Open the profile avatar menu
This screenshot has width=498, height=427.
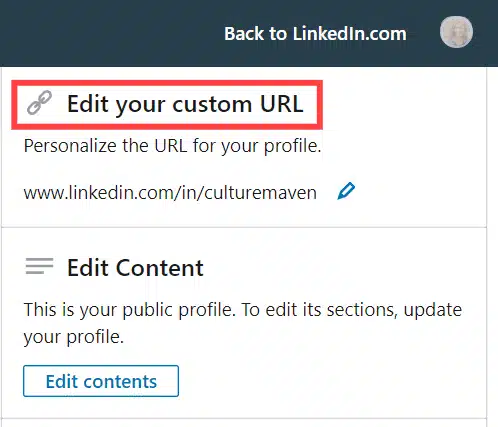click(456, 32)
